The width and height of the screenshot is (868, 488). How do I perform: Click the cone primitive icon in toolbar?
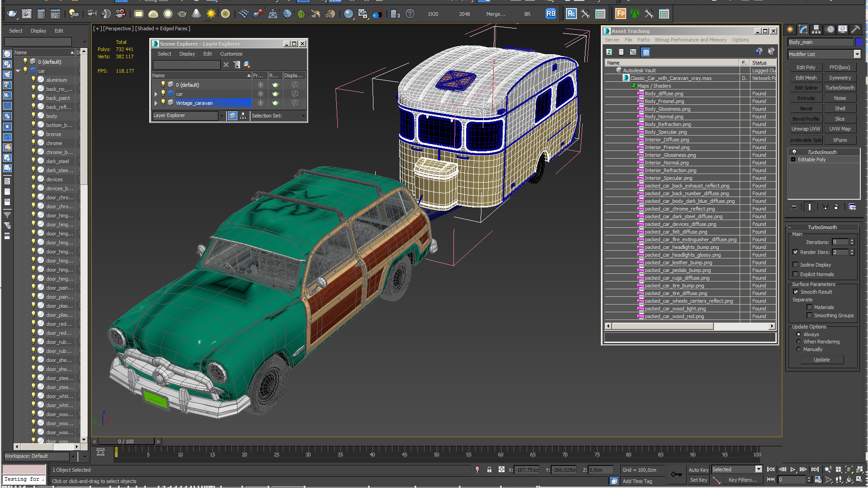click(196, 14)
